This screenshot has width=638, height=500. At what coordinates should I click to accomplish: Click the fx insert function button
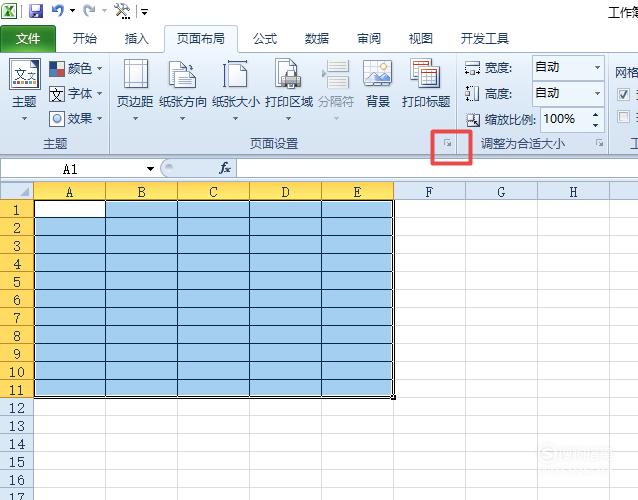[x=225, y=168]
